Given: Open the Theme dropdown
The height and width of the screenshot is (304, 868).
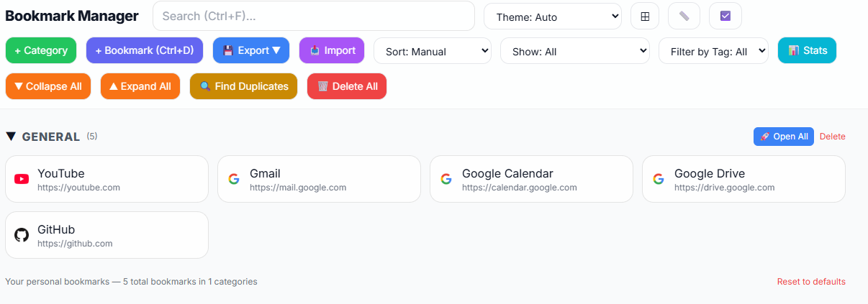Looking at the screenshot, I should [553, 17].
